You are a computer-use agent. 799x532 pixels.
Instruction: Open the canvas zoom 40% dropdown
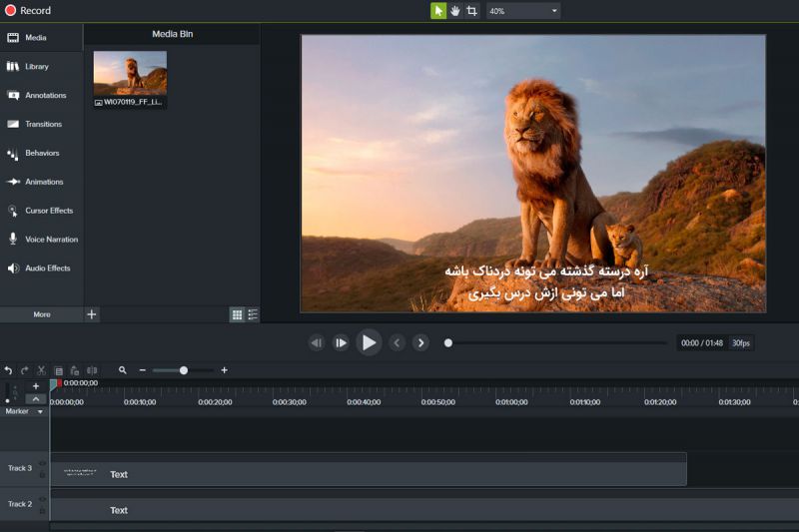point(523,11)
